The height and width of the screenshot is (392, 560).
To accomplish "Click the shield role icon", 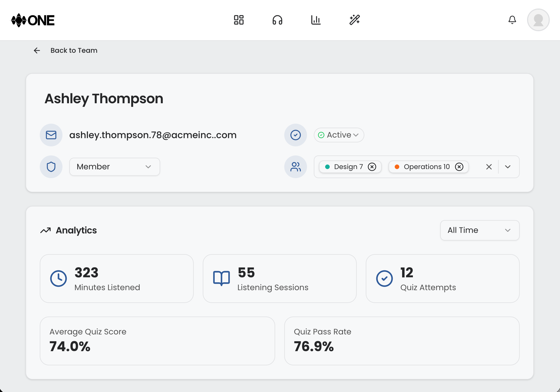I will (x=51, y=167).
